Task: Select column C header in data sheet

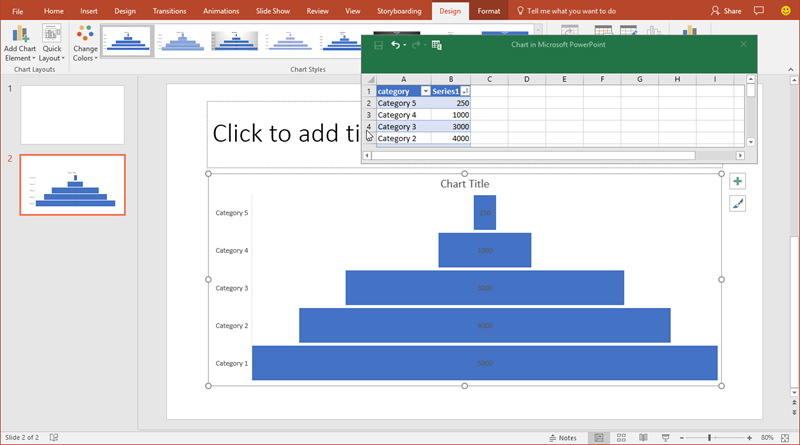Action: pyautogui.click(x=489, y=79)
